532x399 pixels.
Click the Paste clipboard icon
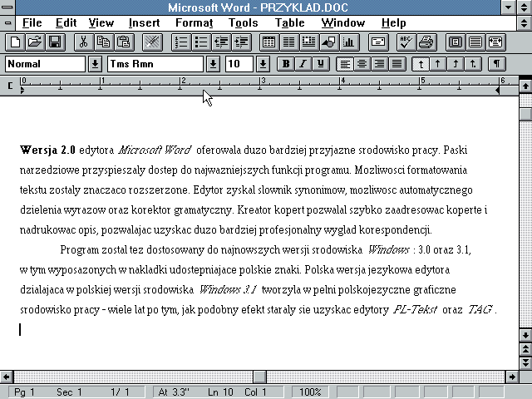(x=122, y=42)
